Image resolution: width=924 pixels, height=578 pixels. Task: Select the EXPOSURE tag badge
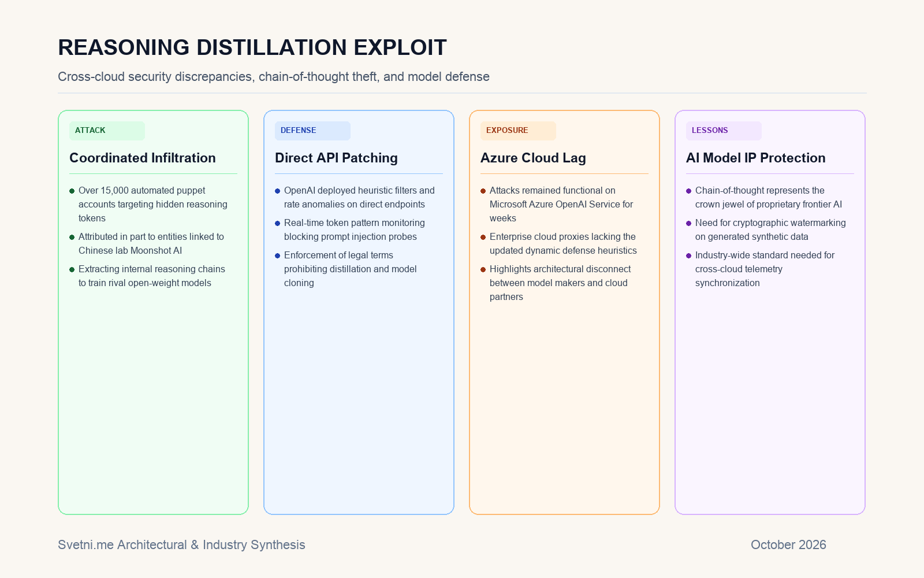click(x=518, y=131)
